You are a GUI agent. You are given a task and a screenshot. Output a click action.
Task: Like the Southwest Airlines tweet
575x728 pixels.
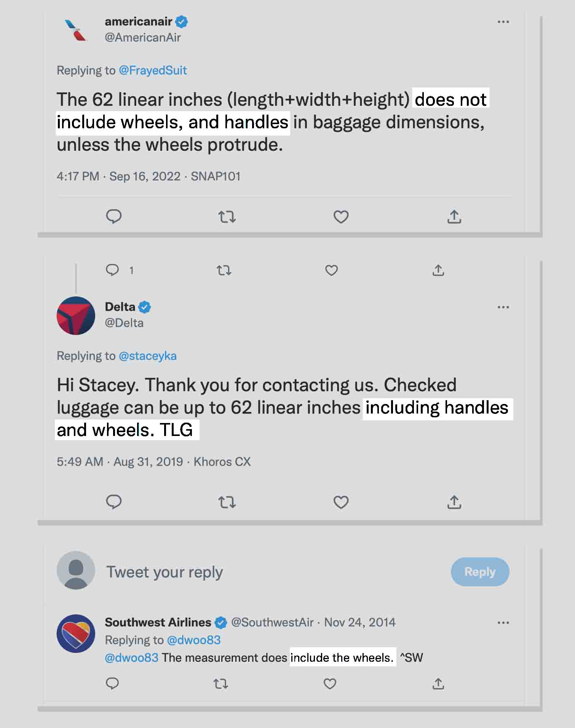coord(330,684)
